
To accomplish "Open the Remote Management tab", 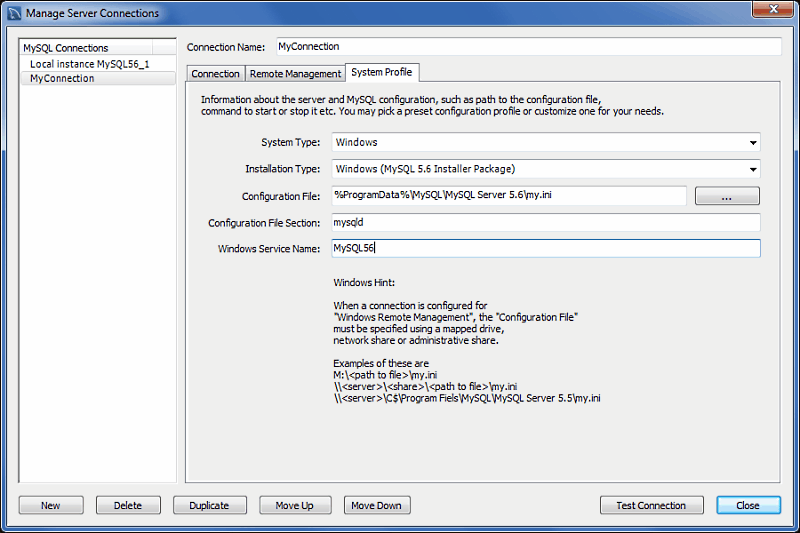I will pyautogui.click(x=295, y=74).
